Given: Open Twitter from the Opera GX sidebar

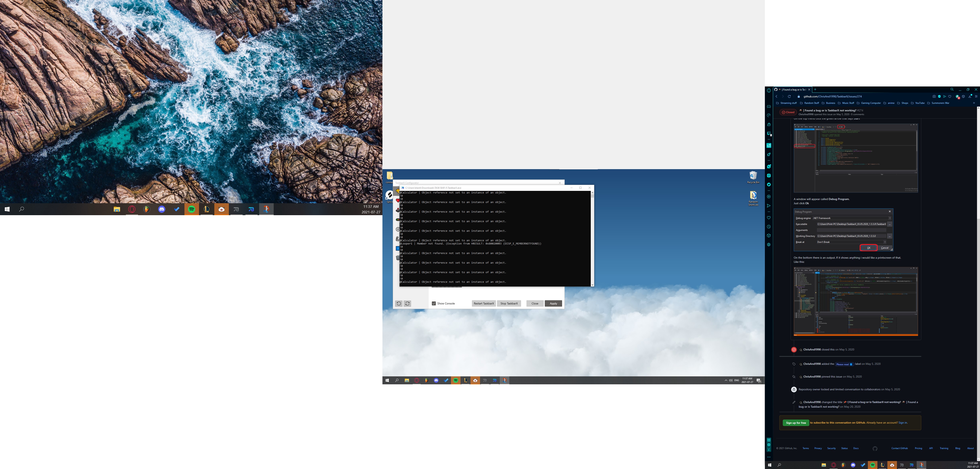Looking at the screenshot, I should 769,184.
